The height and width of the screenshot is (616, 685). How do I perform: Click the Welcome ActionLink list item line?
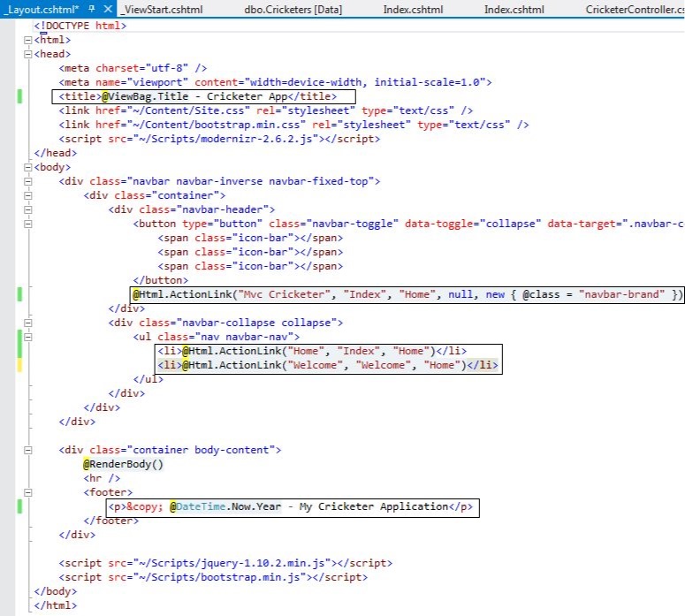[x=328, y=365]
